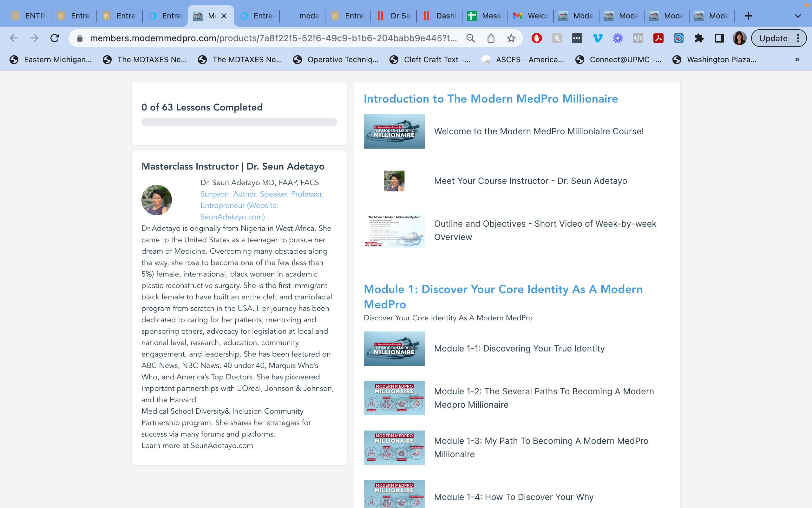Click the black three-dots extension icon

577,38
